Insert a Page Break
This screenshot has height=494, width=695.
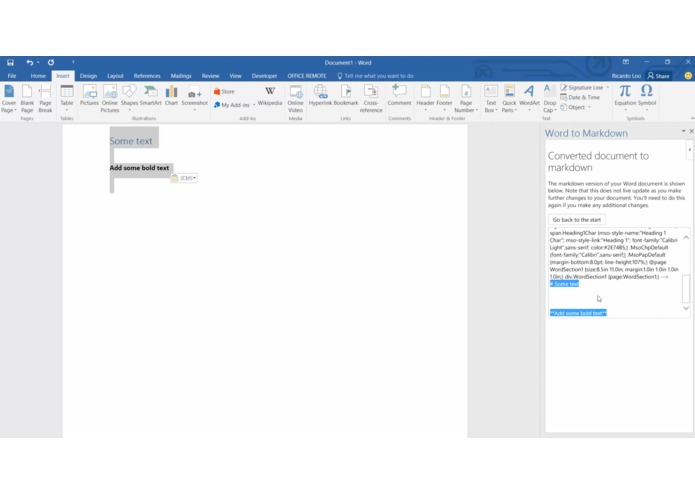(x=45, y=99)
